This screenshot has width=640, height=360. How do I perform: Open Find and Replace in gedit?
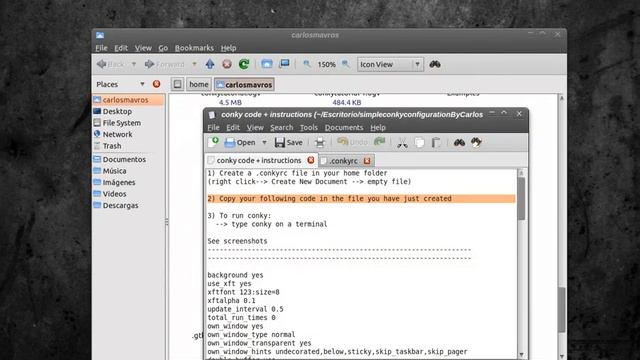pyautogui.click(x=476, y=142)
